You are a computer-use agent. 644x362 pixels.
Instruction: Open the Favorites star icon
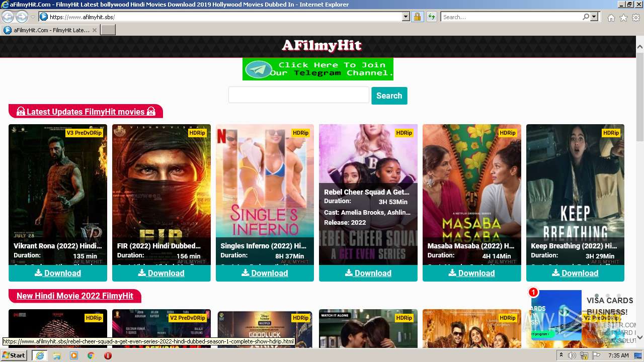623,18
